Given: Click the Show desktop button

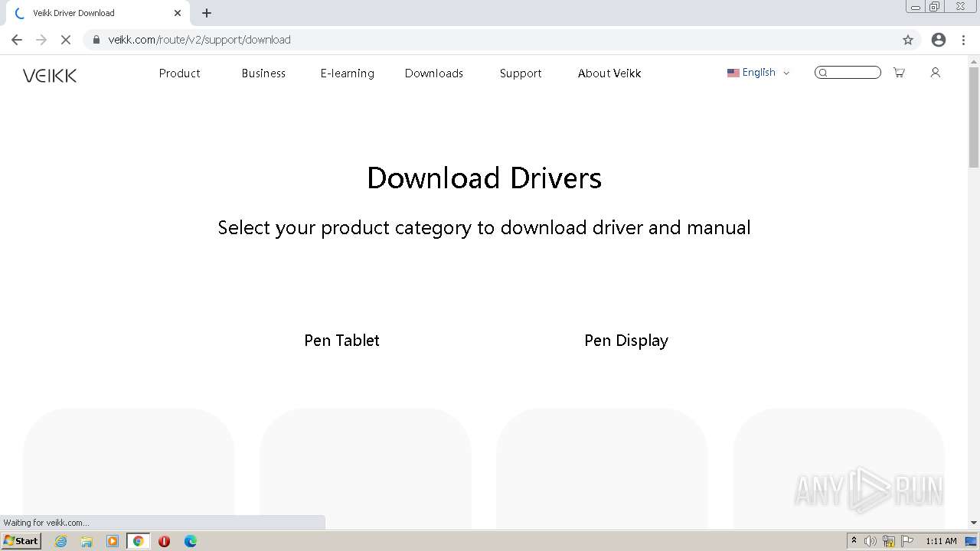Looking at the screenshot, I should (x=972, y=541).
